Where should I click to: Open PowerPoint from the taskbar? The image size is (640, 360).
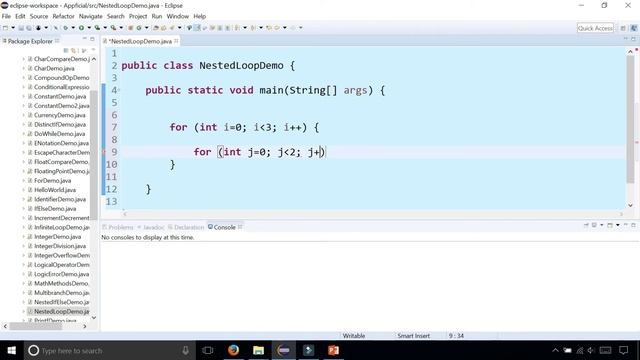point(333,350)
